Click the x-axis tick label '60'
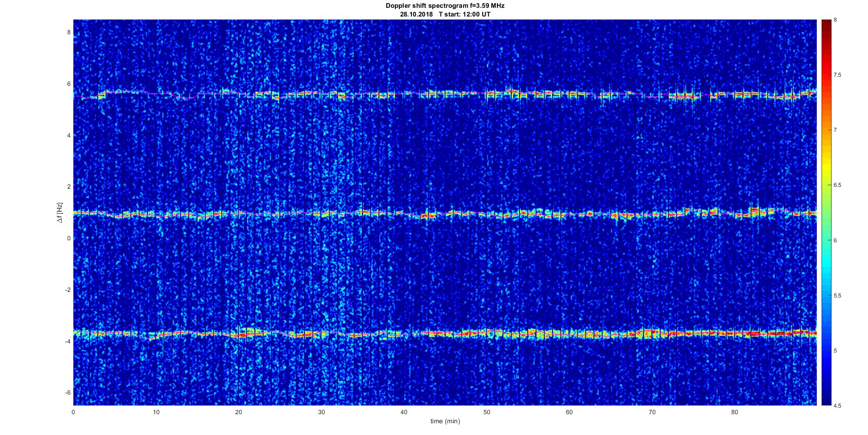The height and width of the screenshot is (435, 868). click(569, 412)
